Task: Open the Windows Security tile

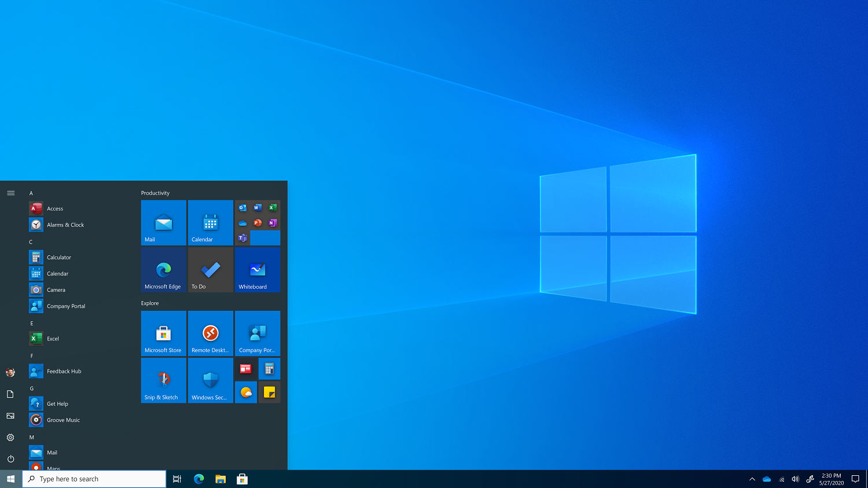Action: (211, 380)
